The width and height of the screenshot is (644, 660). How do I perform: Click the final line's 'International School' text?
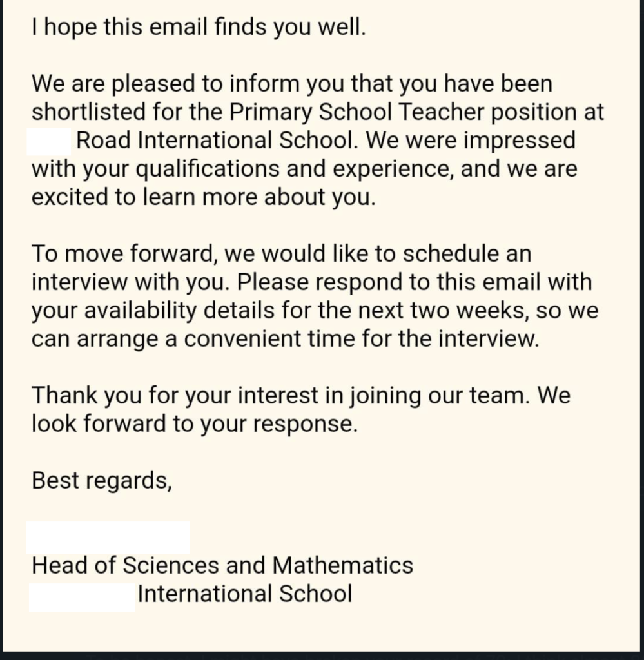(x=245, y=594)
